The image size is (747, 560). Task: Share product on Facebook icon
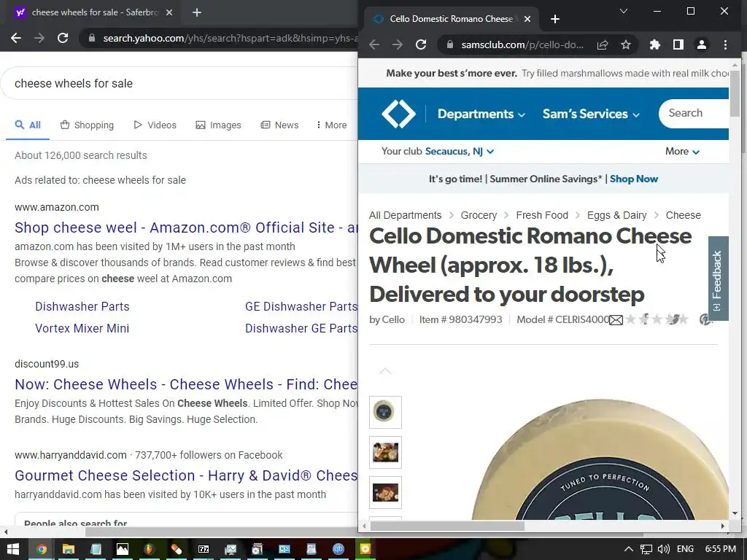click(x=644, y=319)
